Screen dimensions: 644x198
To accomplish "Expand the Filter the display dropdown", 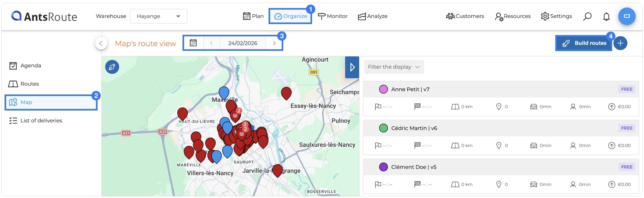I will coord(394,67).
